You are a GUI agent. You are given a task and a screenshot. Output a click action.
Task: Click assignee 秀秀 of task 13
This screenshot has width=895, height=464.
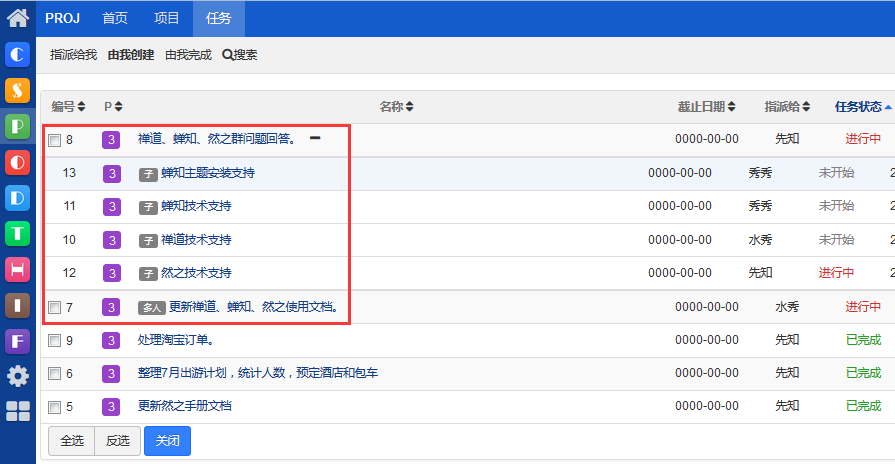pyautogui.click(x=760, y=173)
